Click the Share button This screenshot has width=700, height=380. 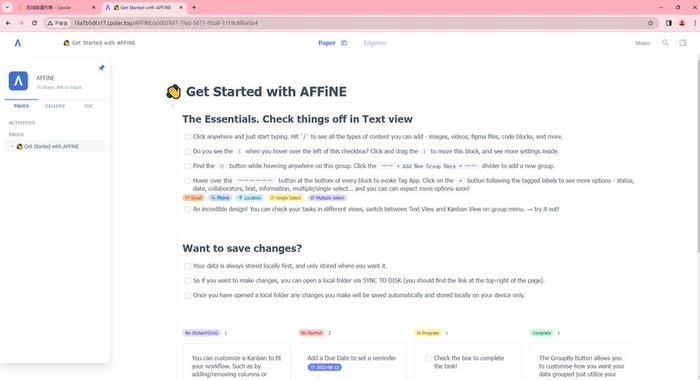tap(642, 43)
